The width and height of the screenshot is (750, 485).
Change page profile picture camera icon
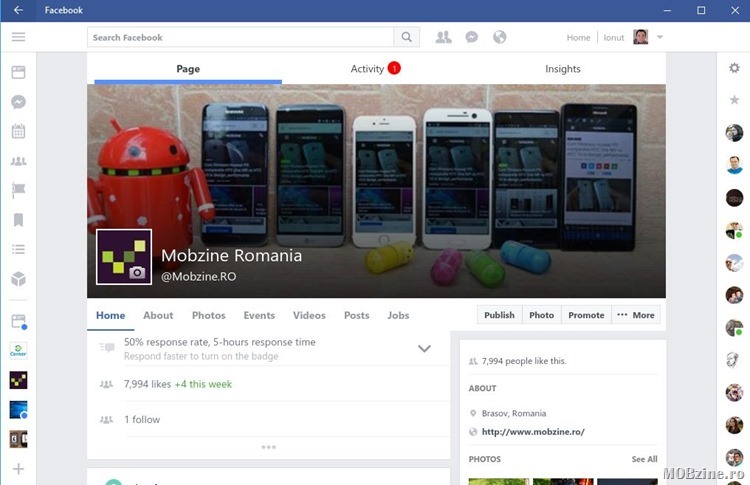pyautogui.click(x=137, y=272)
